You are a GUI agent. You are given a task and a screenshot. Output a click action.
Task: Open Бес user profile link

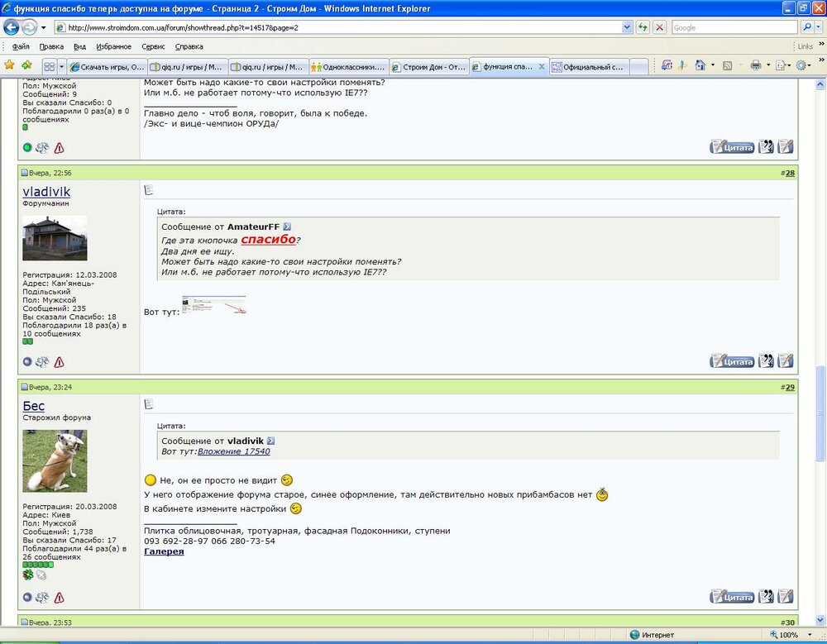coord(33,406)
